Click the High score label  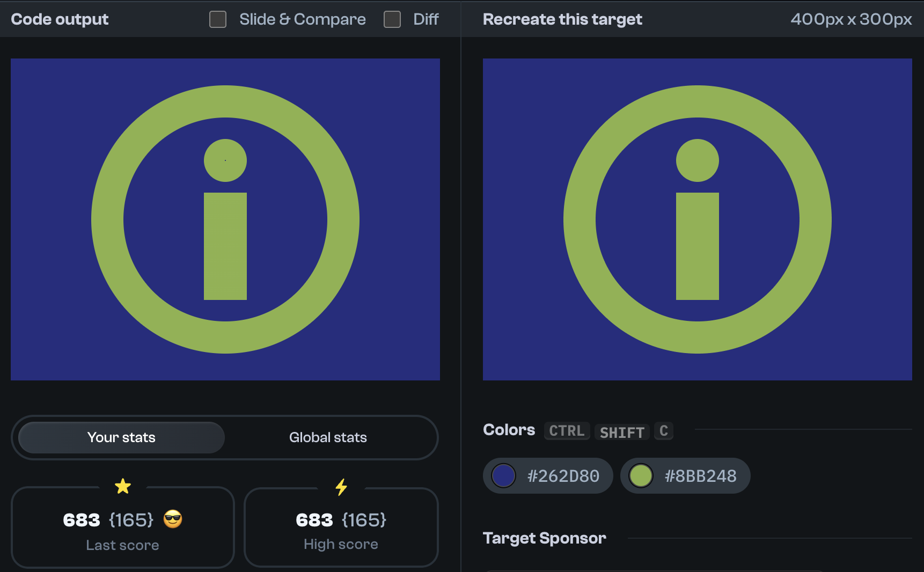341,544
